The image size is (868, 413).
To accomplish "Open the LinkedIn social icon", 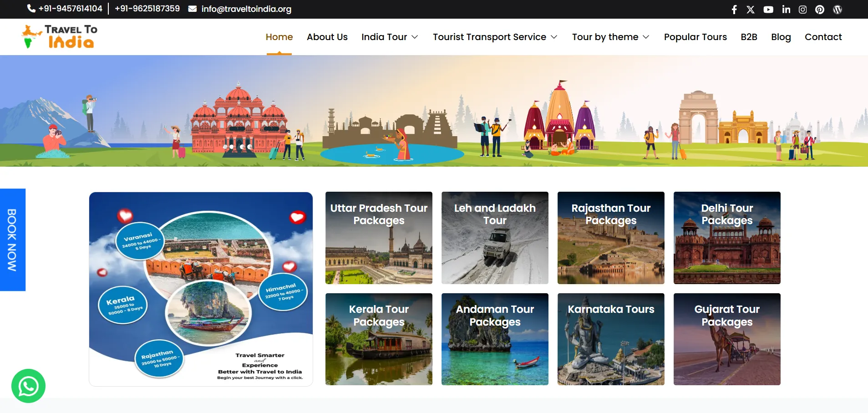I will pos(786,10).
